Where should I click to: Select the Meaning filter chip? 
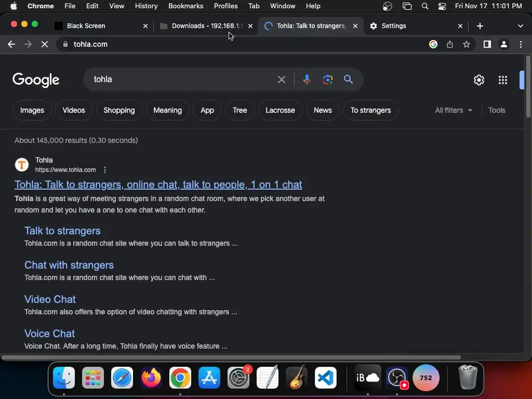(x=167, y=110)
